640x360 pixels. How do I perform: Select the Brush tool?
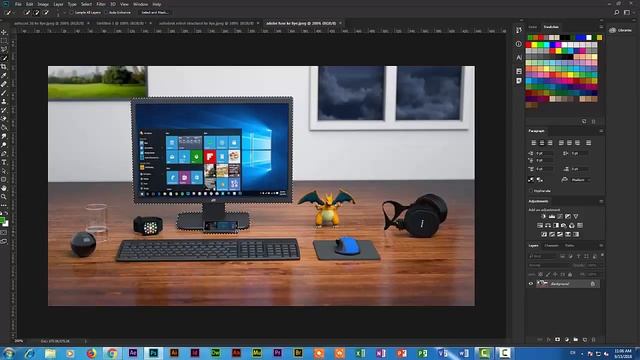click(4, 93)
